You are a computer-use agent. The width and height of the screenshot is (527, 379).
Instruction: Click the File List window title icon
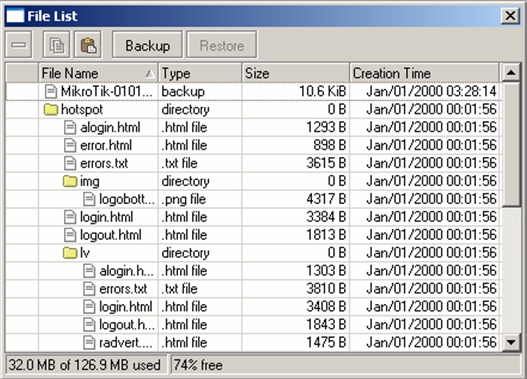point(15,16)
